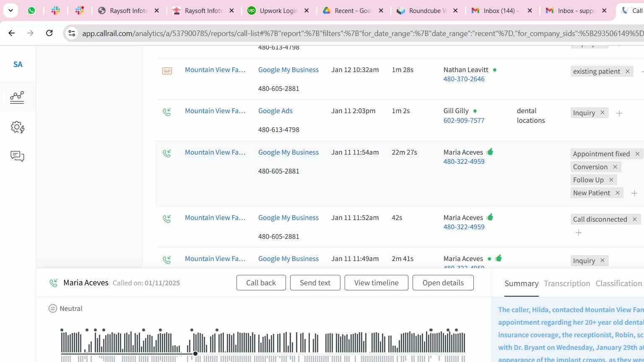This screenshot has height=362, width=644.
Task: Remove the Call disconnected tag
Action: (x=635, y=219)
